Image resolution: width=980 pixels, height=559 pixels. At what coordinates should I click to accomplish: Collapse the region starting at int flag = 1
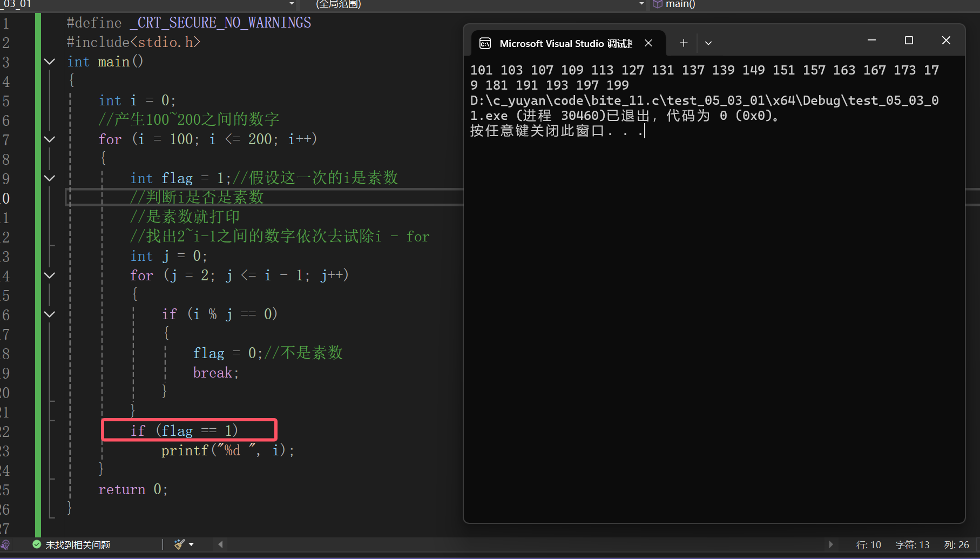coord(50,178)
